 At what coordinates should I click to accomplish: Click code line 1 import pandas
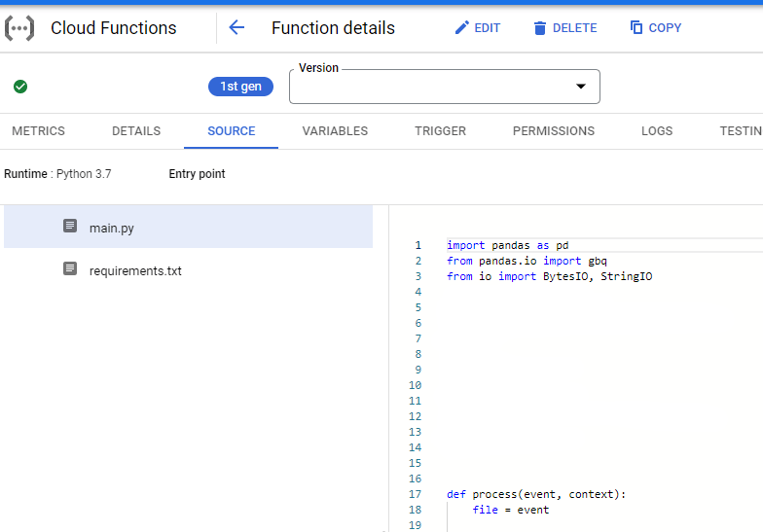508,245
